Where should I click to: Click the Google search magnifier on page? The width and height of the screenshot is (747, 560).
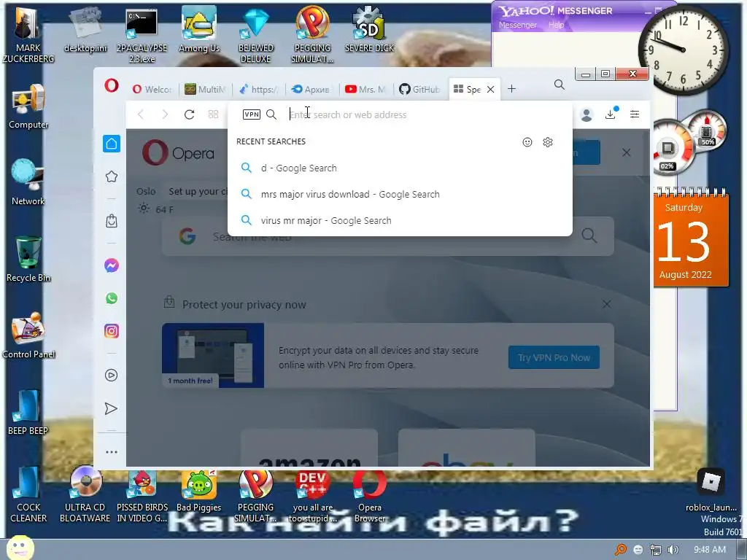click(x=589, y=236)
